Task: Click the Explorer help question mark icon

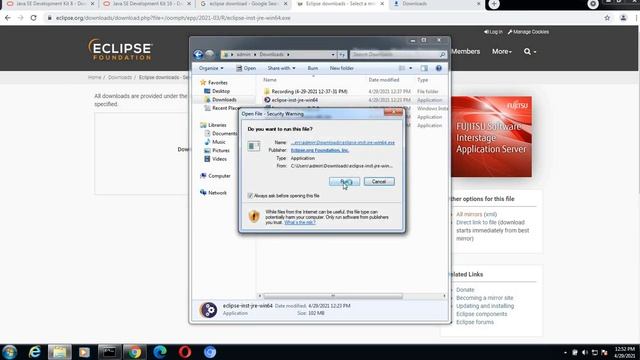Action: pyautogui.click(x=439, y=68)
